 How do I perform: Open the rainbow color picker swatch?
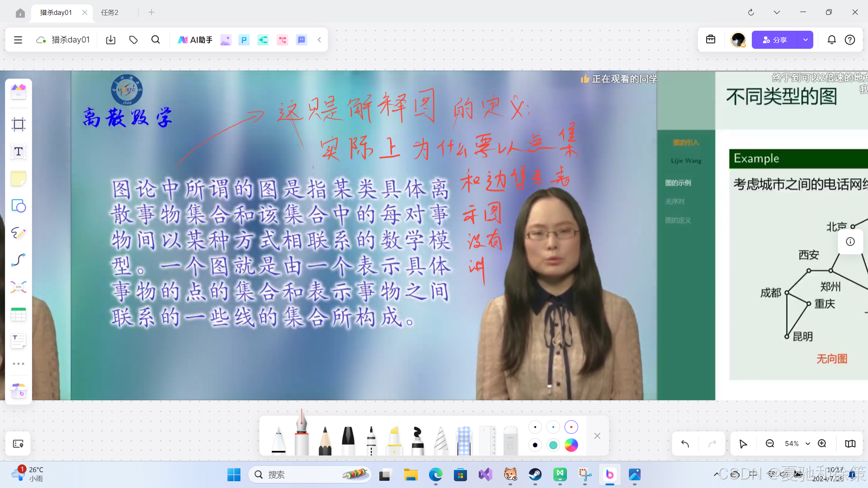571,445
